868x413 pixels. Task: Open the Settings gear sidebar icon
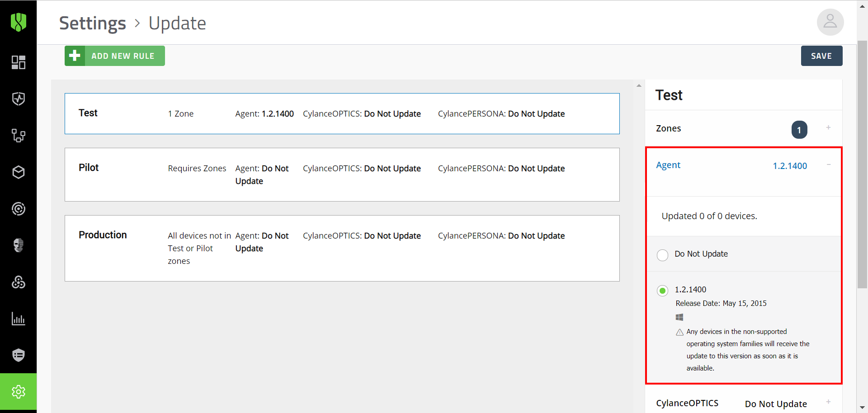pos(19,392)
